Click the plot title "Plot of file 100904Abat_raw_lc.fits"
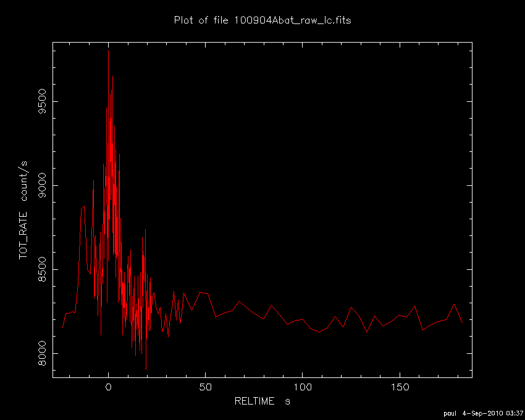This screenshot has width=525, height=420. (262, 20)
